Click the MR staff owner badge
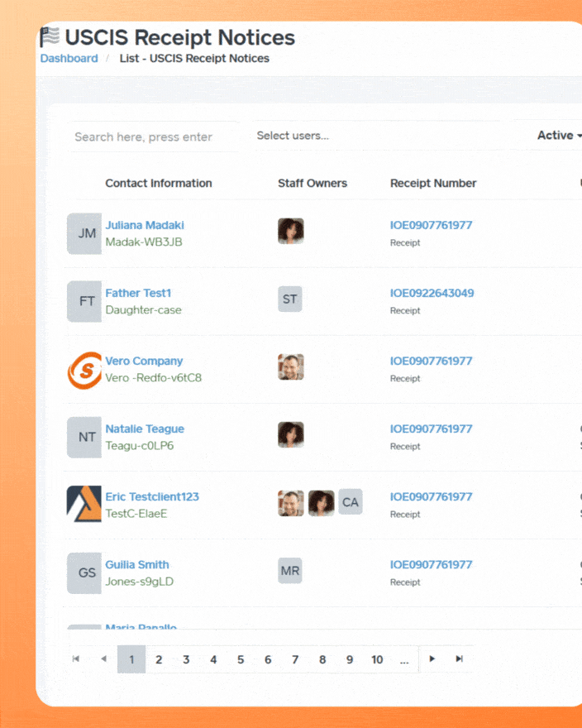The width and height of the screenshot is (582, 728). pyautogui.click(x=289, y=571)
